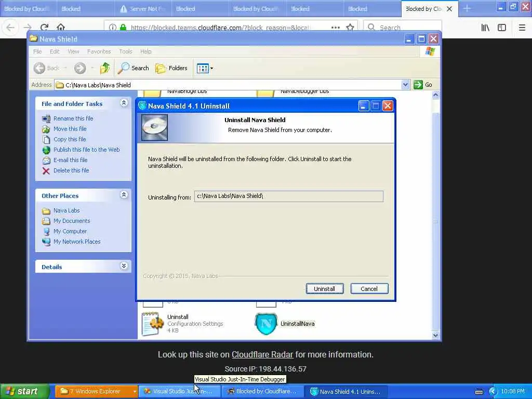Click the Nava Shield uninstaller CD icon
Viewport: 532px width, 399px height.
tap(154, 127)
